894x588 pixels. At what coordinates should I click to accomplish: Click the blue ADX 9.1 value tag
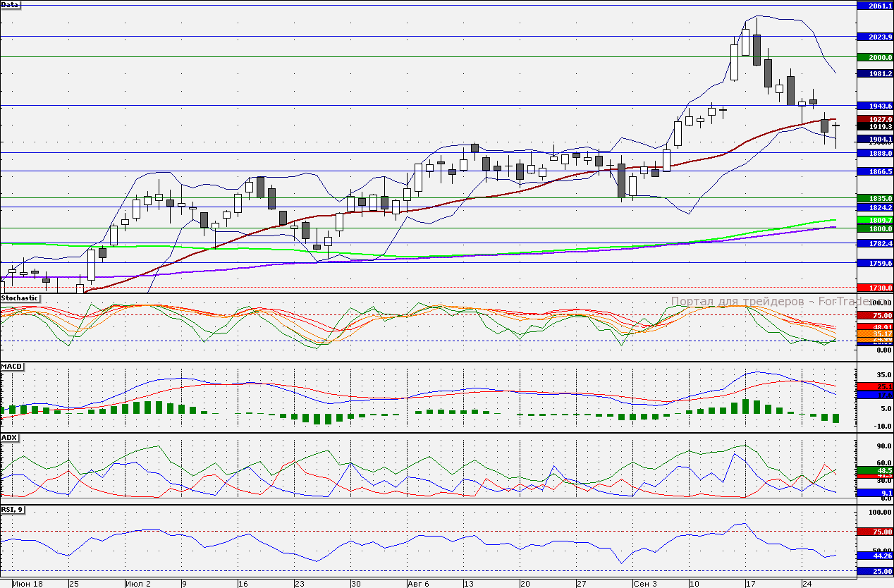coord(875,493)
